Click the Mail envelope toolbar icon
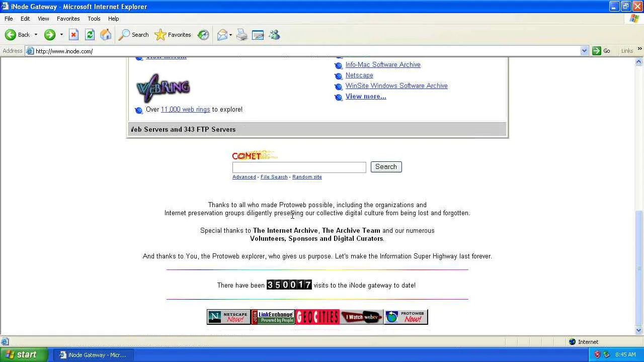This screenshot has width=644, height=362. click(222, 35)
